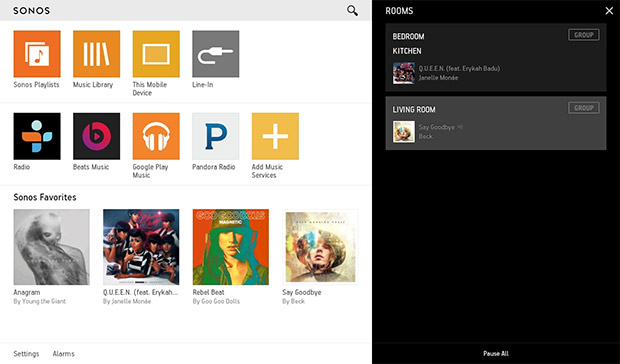Open the Google Play Music headphones icon
Viewport: 620px width, 364px height.
click(156, 136)
